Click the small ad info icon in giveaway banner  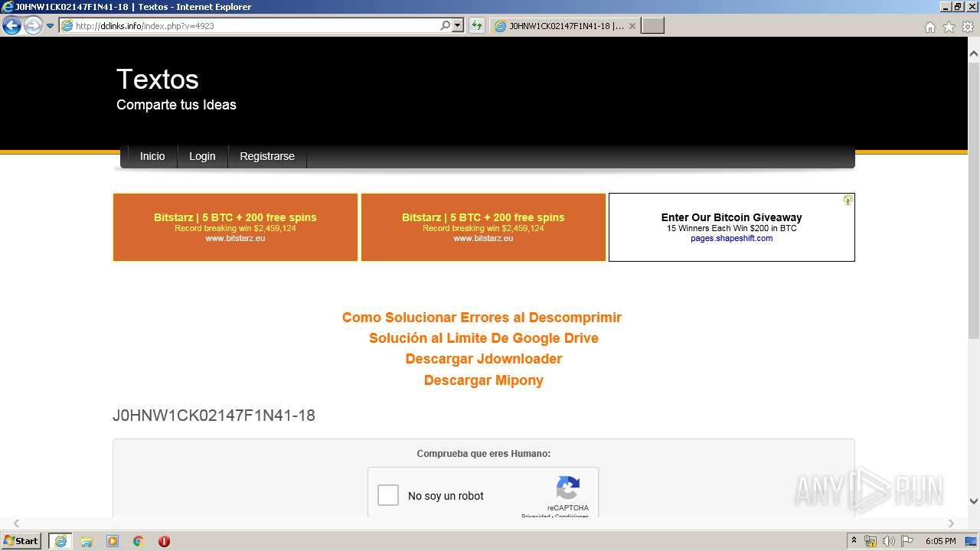pyautogui.click(x=848, y=200)
